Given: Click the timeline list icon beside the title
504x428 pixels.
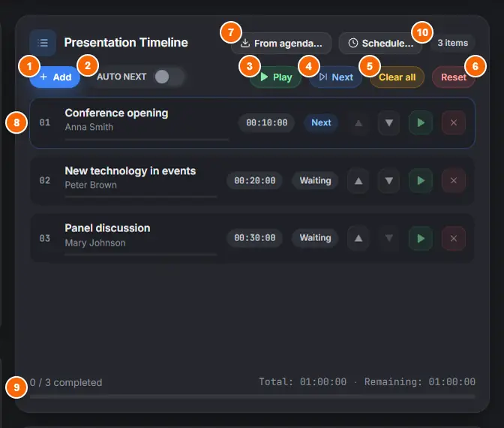Looking at the screenshot, I should [43, 43].
